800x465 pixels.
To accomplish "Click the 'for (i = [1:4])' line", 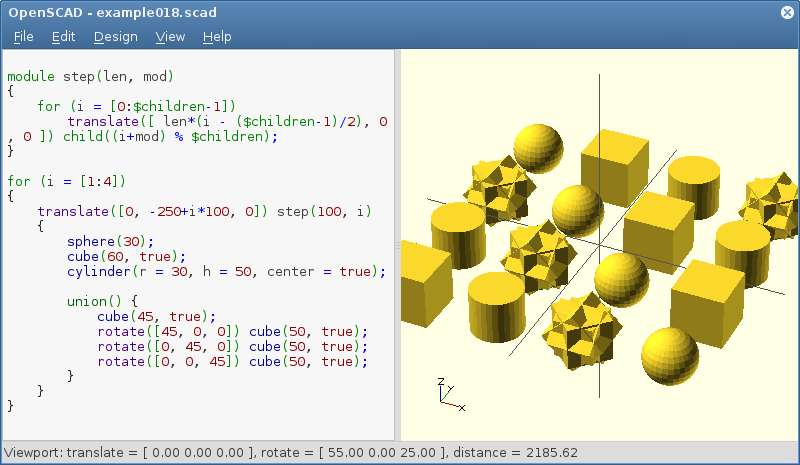I will (66, 181).
